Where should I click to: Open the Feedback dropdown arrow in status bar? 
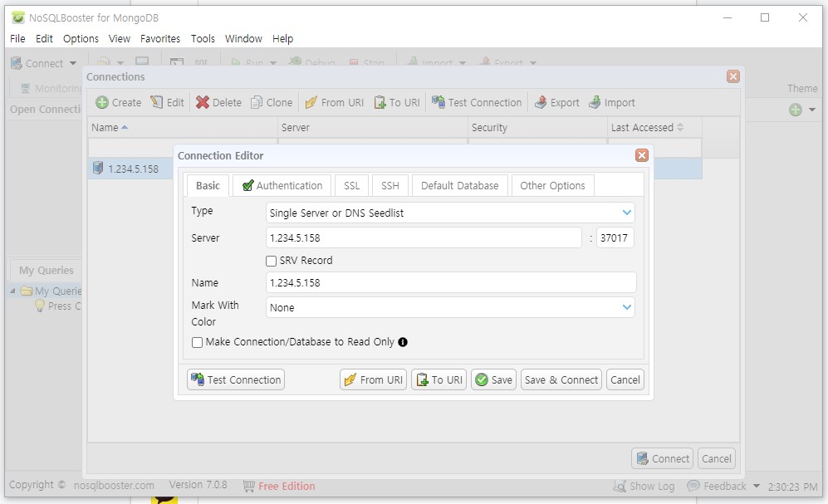tap(757, 486)
